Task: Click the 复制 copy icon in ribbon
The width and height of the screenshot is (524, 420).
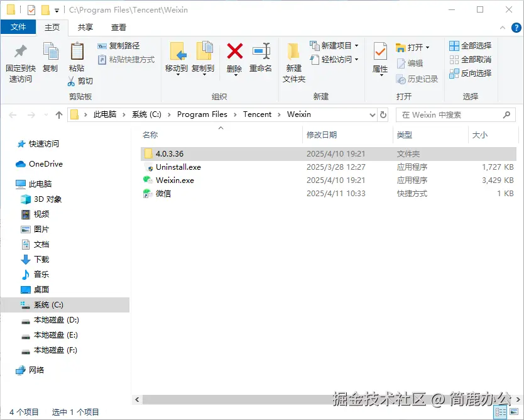Action: [50, 51]
